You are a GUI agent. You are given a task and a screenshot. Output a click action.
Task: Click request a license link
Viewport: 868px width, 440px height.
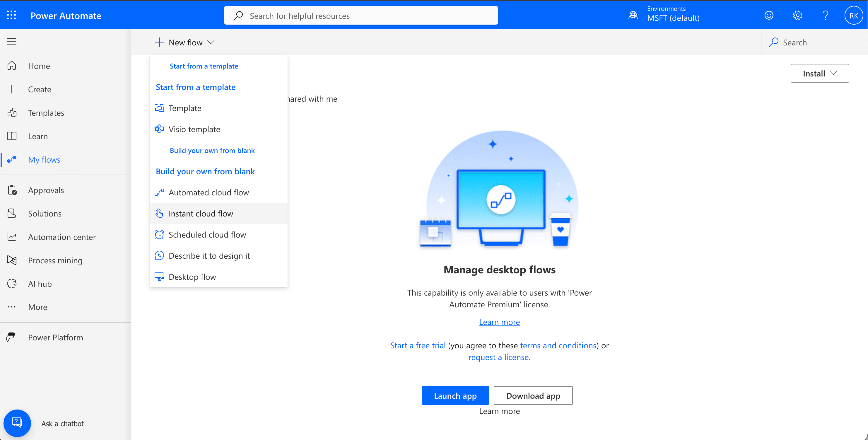498,357
